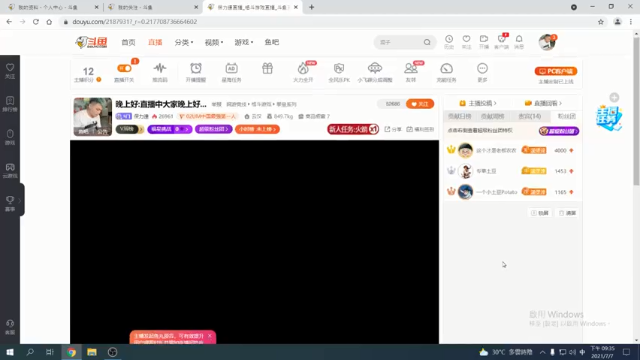Expand the 直播回看 chevron link
Screen dimensions: 640x360
543,103
